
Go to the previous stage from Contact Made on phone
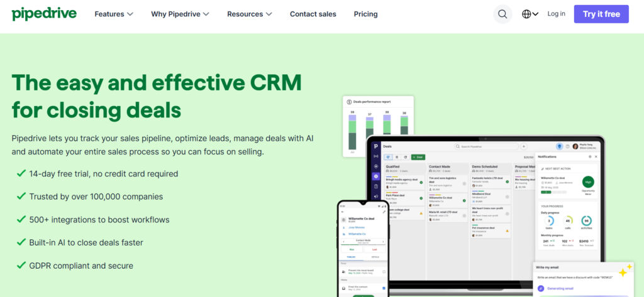[344, 242]
